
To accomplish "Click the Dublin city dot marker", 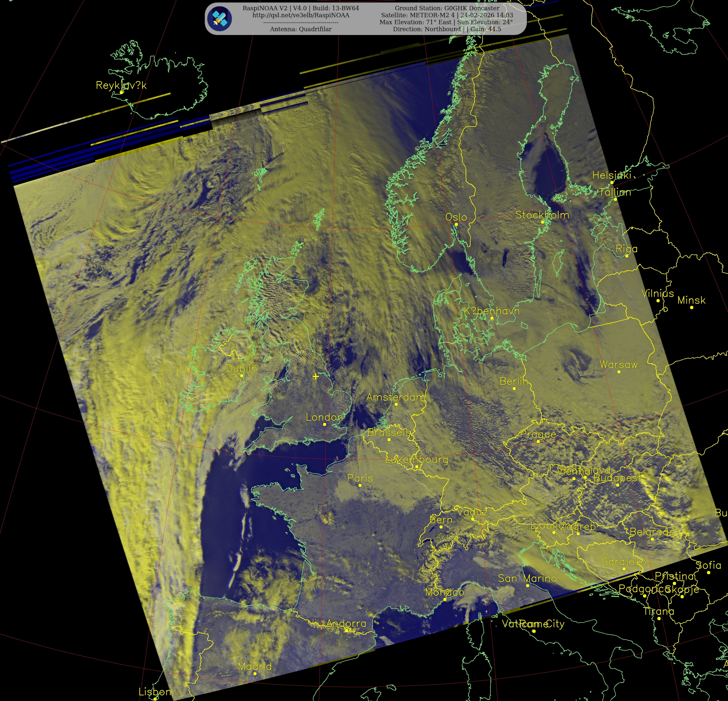I will 242,376.
